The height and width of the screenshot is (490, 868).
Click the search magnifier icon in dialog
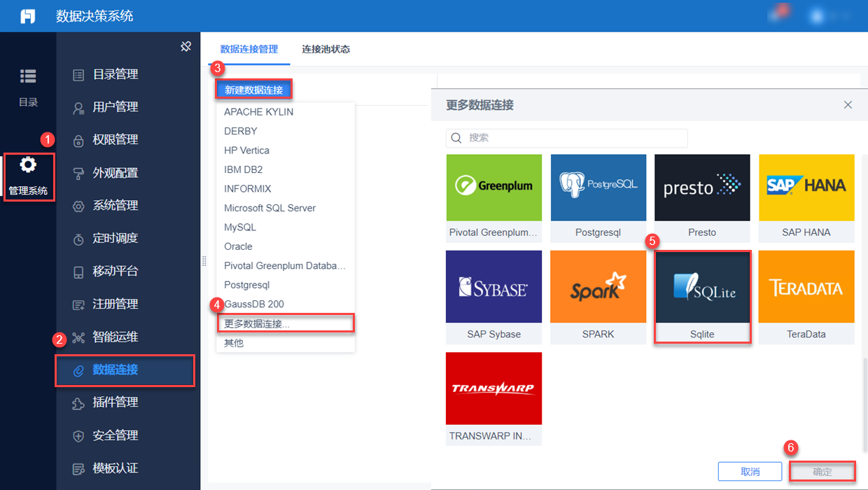tap(456, 138)
